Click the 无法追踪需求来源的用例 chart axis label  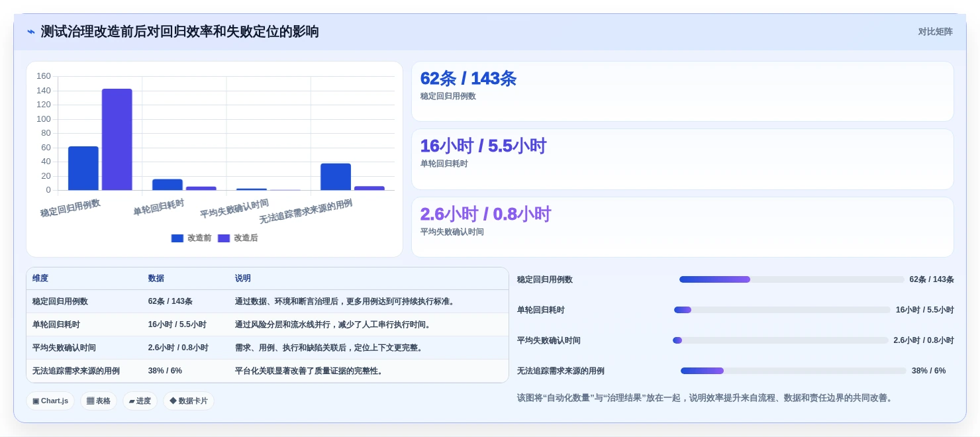click(x=305, y=212)
